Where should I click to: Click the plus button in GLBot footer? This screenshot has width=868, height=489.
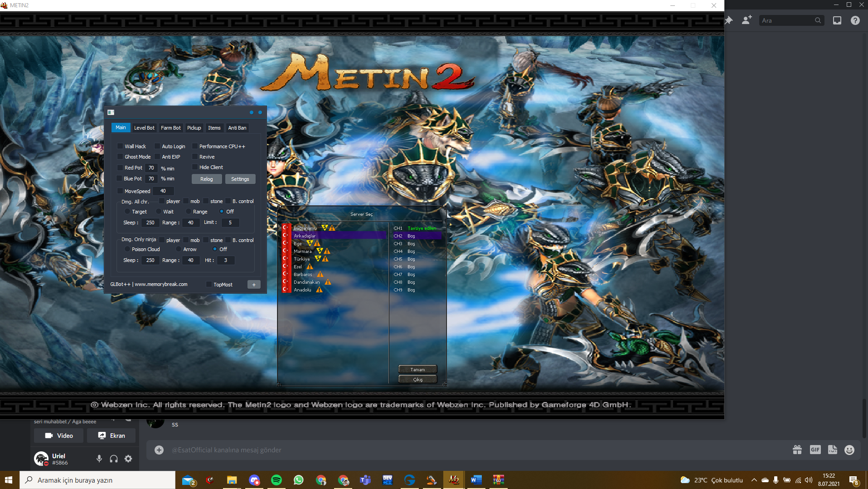click(x=254, y=285)
